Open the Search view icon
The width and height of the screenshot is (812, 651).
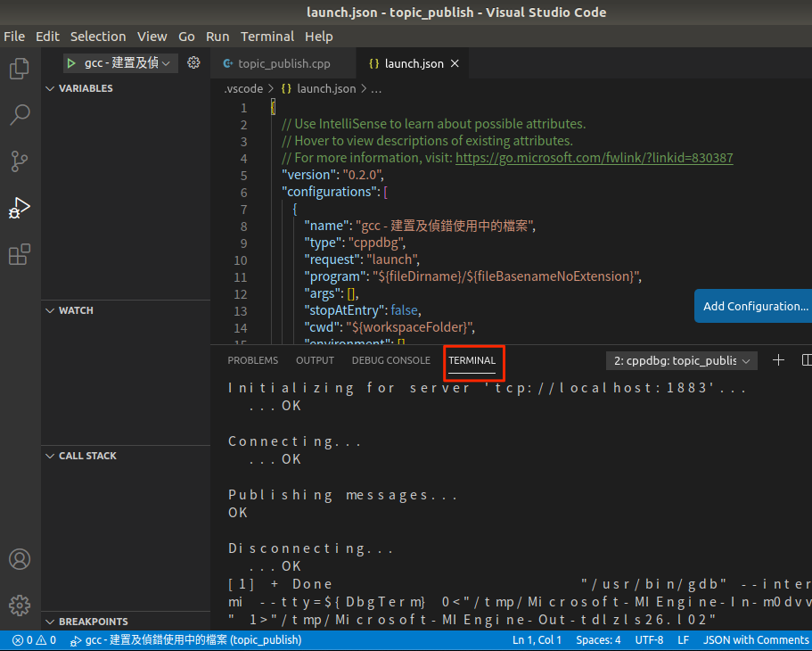20,115
